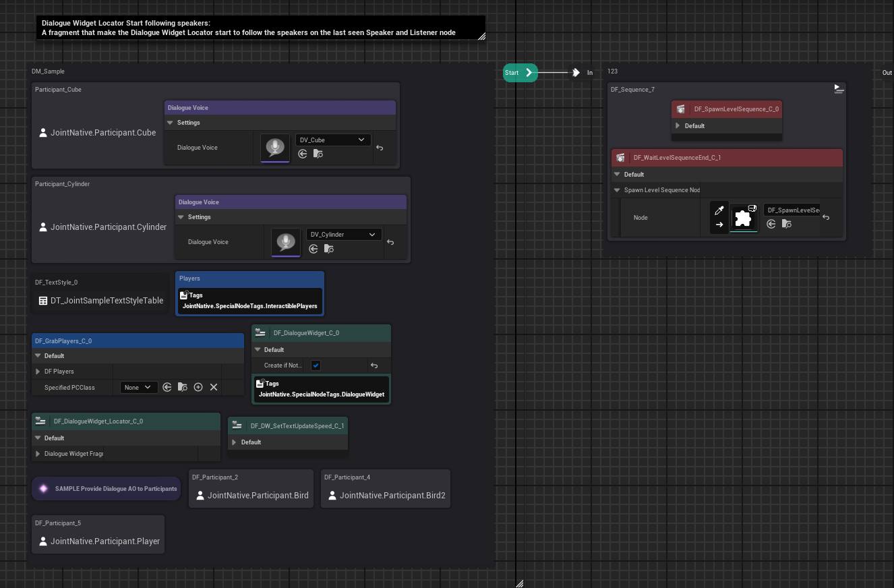This screenshot has width=894, height=588.
Task: Select the JointNative.Participant.Bird2 node
Action: pos(385,495)
